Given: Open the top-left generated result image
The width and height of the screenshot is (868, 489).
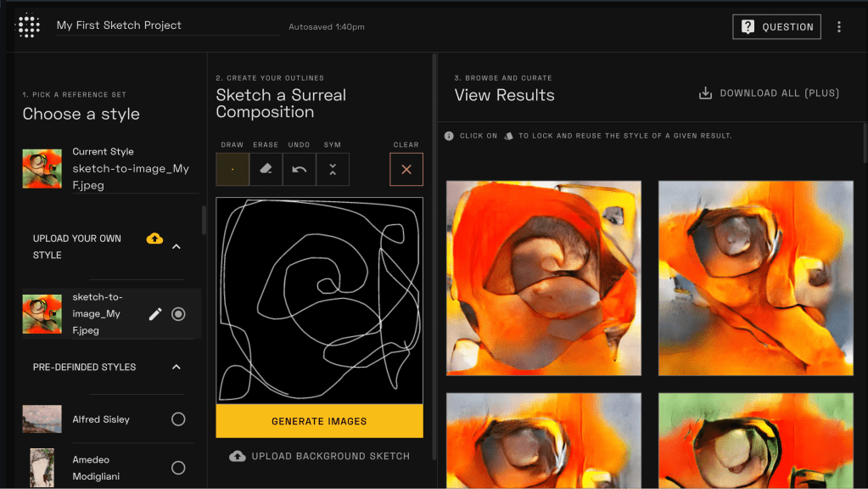Looking at the screenshot, I should pyautogui.click(x=544, y=278).
